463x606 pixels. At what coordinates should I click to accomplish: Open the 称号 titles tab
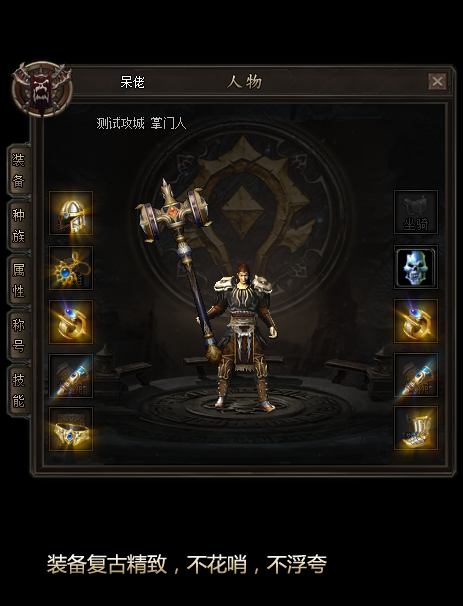pyautogui.click(x=19, y=335)
